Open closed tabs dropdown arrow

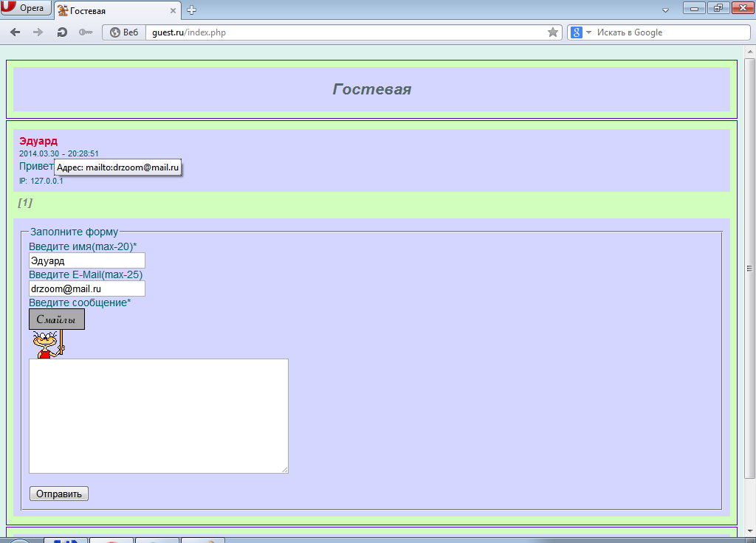click(665, 10)
